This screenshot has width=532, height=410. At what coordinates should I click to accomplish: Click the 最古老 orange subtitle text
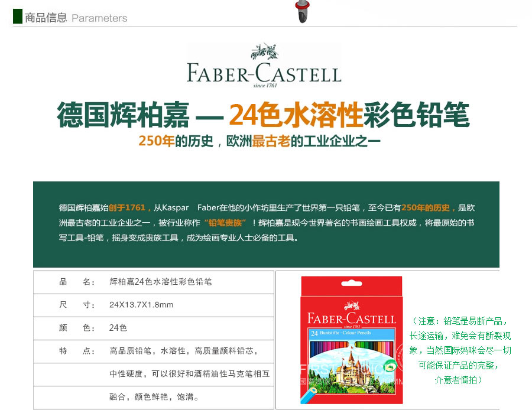pos(271,141)
